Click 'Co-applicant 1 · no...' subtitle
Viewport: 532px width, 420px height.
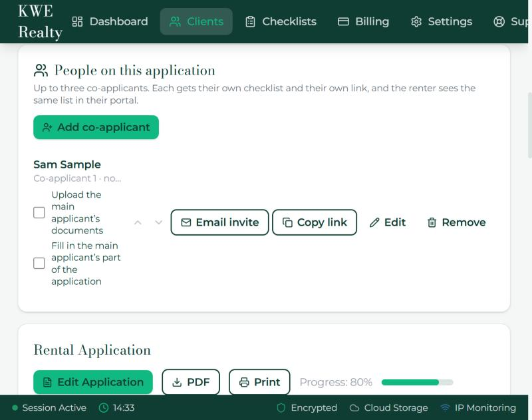point(77,178)
